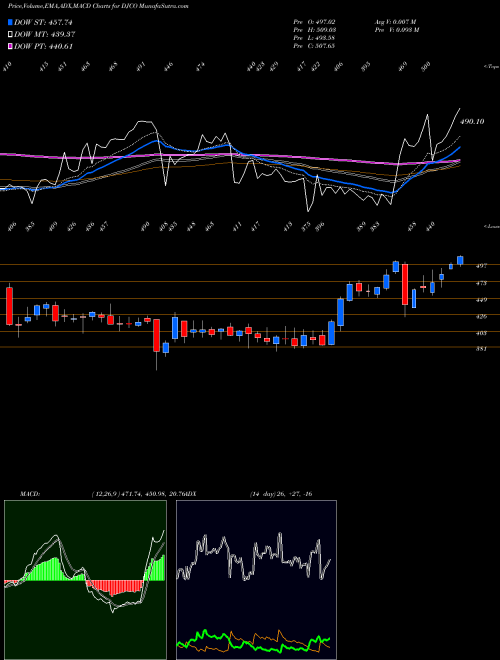This screenshot has width=500, height=660.
Task: Open the green MACD histogram panel
Action: pyautogui.click(x=85, y=580)
